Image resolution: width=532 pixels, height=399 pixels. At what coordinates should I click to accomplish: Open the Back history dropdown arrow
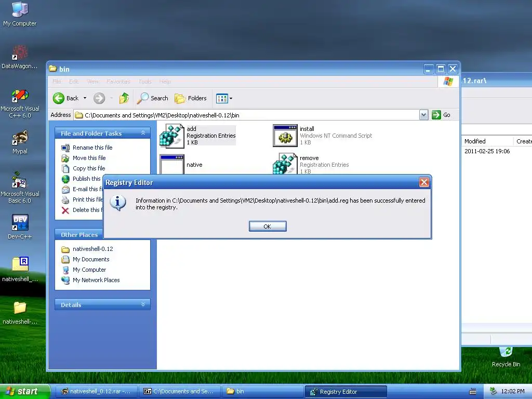(x=85, y=98)
